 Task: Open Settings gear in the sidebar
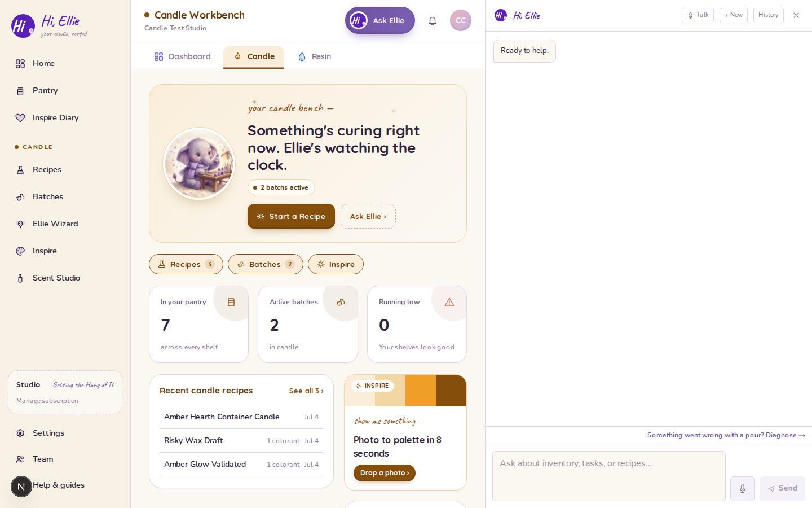(20, 433)
